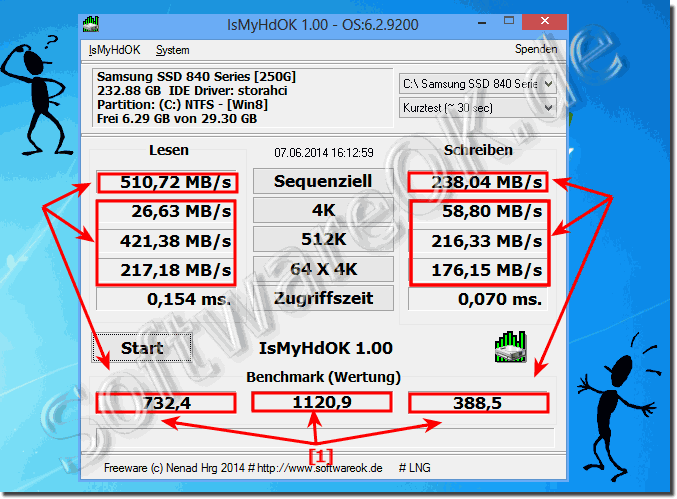Click the Lesen column header
The height and width of the screenshot is (499, 677).
coord(169,150)
